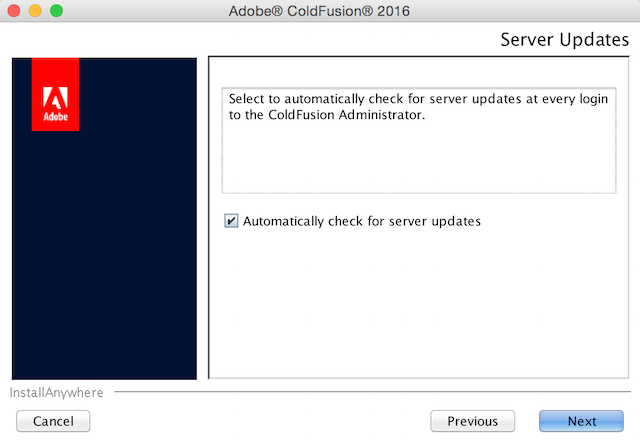This screenshot has width=640, height=446.
Task: Uncheck Automatically check for server updates
Action: pos(231,221)
